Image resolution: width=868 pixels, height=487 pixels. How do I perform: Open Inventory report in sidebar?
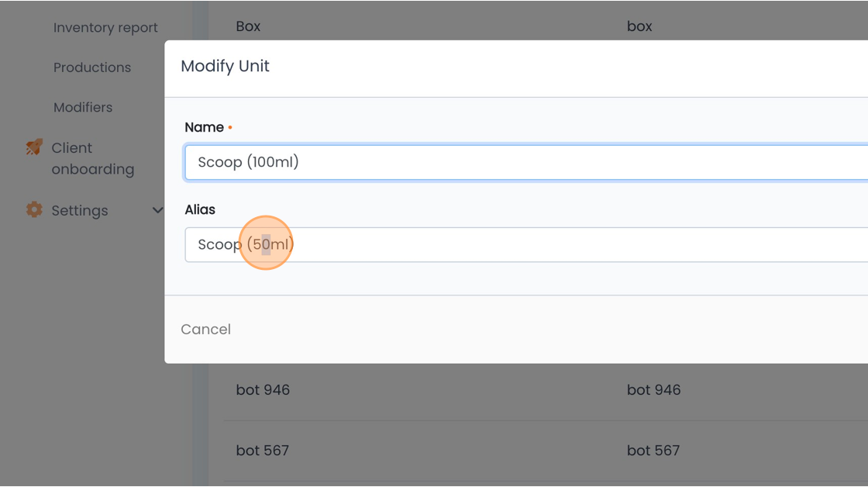point(105,27)
